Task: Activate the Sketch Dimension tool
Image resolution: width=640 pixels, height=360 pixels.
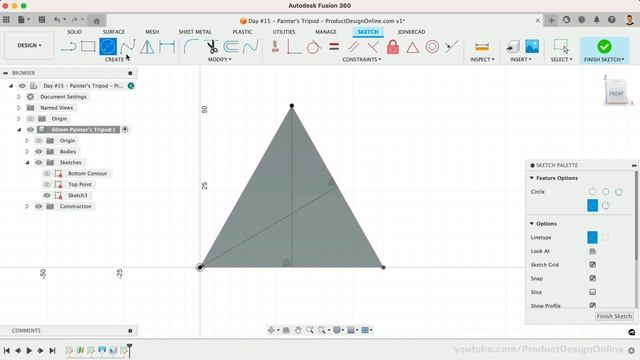Action: tap(167, 47)
